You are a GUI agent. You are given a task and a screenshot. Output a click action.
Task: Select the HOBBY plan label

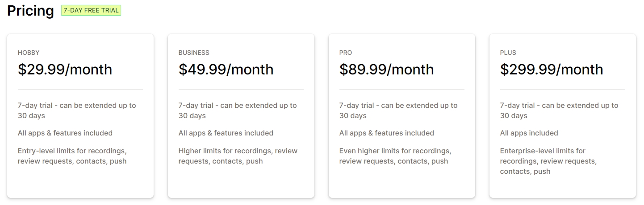pyautogui.click(x=29, y=53)
